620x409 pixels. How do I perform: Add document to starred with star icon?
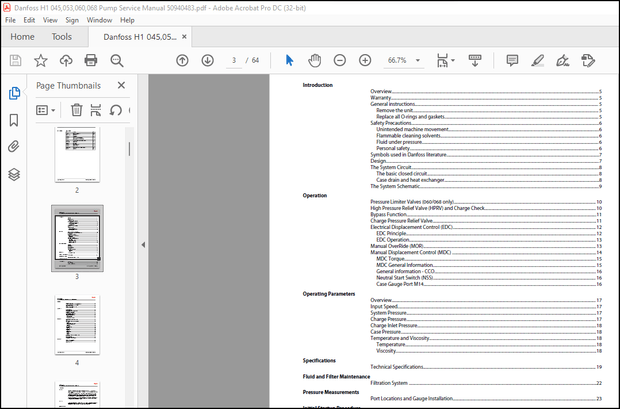coord(40,61)
